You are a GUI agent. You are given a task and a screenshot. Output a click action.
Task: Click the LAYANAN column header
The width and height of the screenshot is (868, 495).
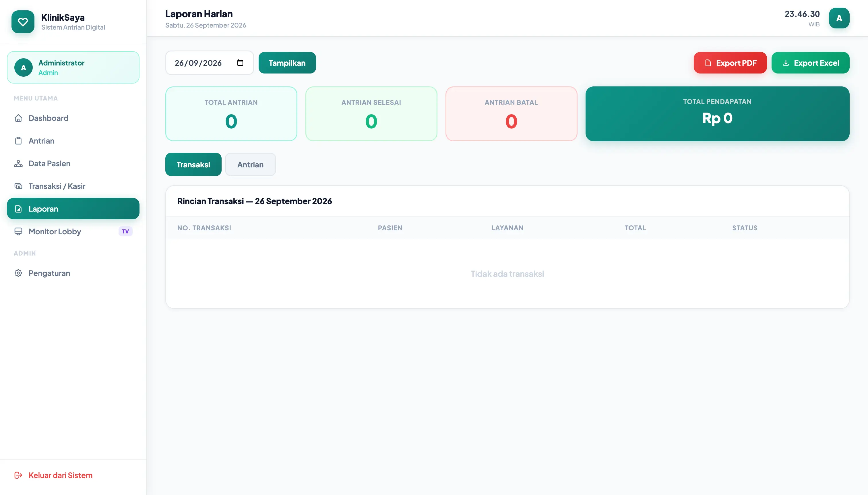(507, 228)
